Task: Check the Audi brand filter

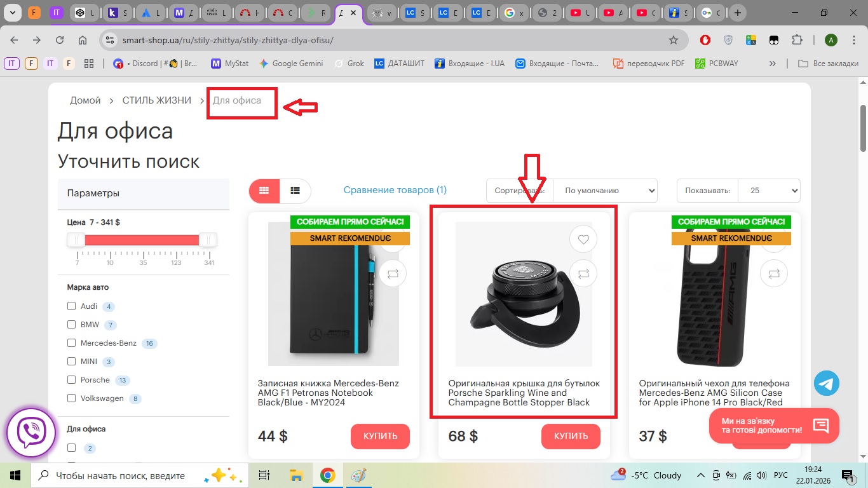Action: (72, 306)
